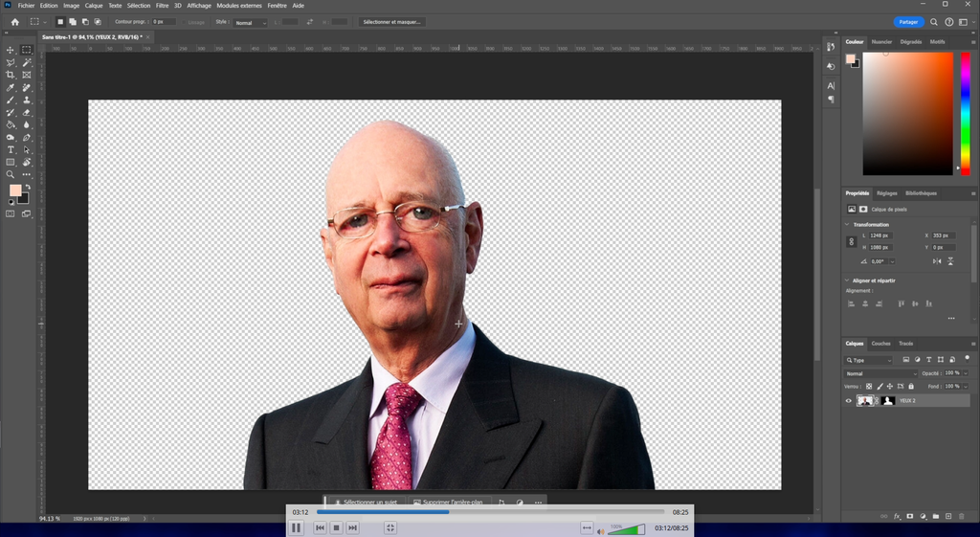
Task: Open the layer blending mode dropdown
Action: (880, 373)
